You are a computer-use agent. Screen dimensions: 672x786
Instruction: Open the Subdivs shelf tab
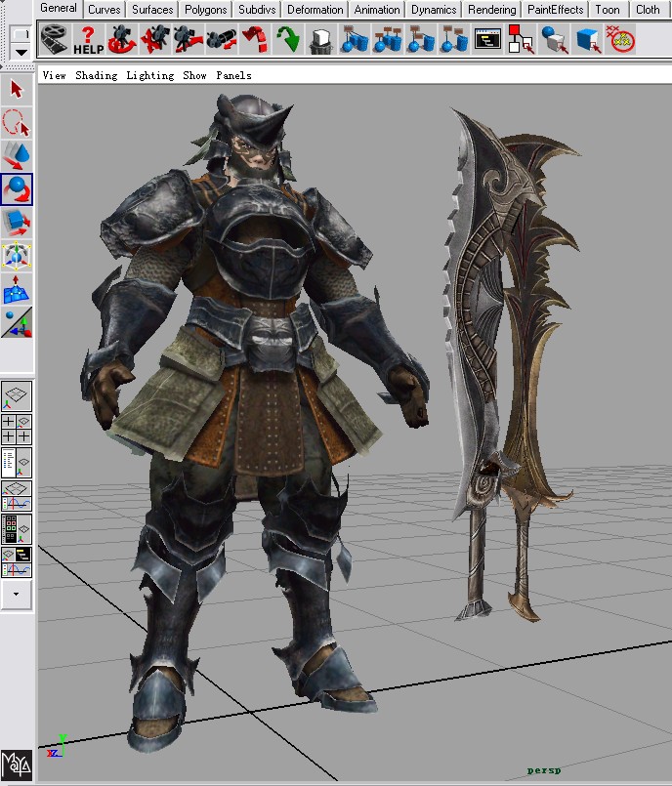(257, 10)
